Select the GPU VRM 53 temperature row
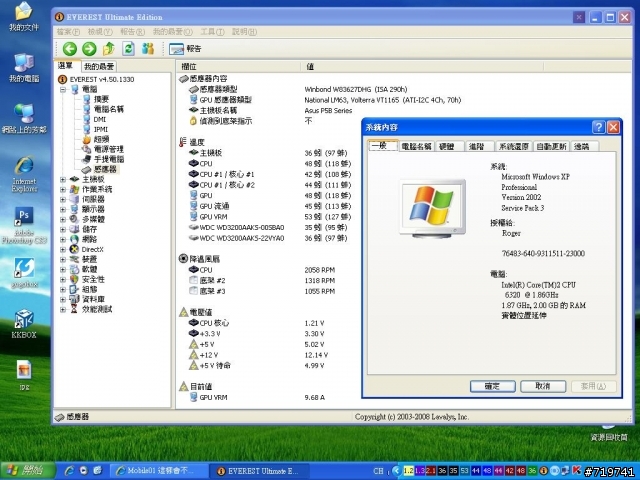The image size is (640, 480). click(269, 217)
